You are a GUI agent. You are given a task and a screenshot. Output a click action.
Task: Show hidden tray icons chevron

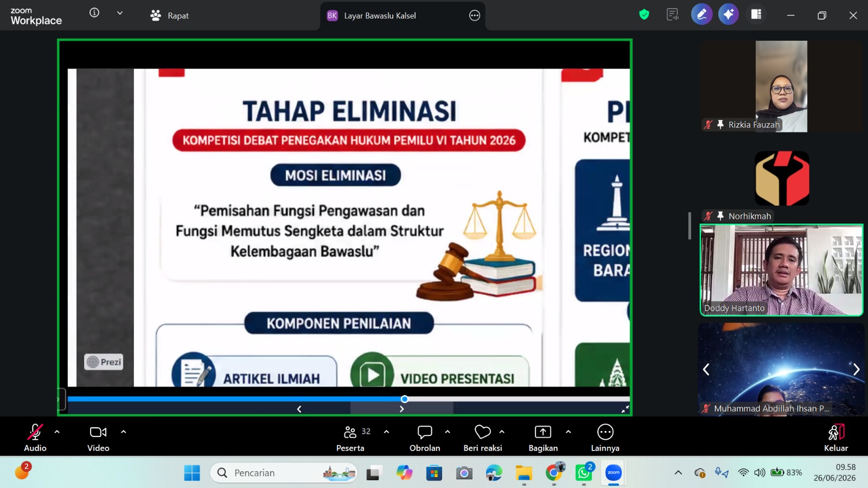tap(678, 473)
